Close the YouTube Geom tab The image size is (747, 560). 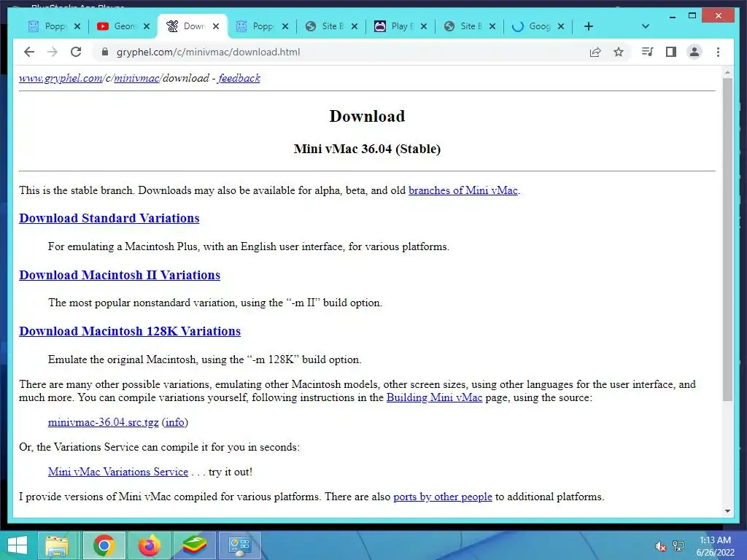pyautogui.click(x=147, y=26)
